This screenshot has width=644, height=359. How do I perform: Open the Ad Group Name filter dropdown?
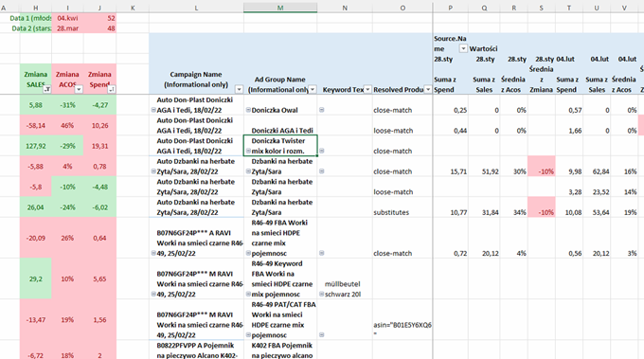pyautogui.click(x=313, y=89)
